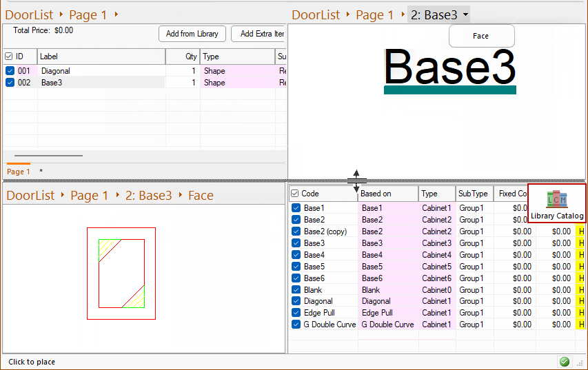Click the horizontal scrollbar under the door list
This screenshot has width=588, height=370.
48,156
